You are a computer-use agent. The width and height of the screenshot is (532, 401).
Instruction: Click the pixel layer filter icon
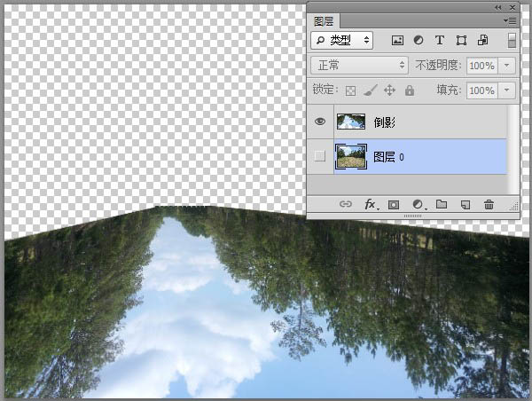coord(397,41)
